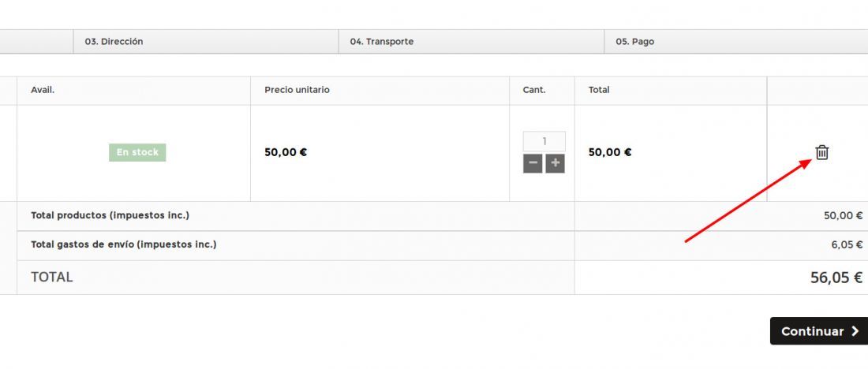Select the 50,00 € unit price
Image resolution: width=868 pixels, height=369 pixels.
(286, 152)
